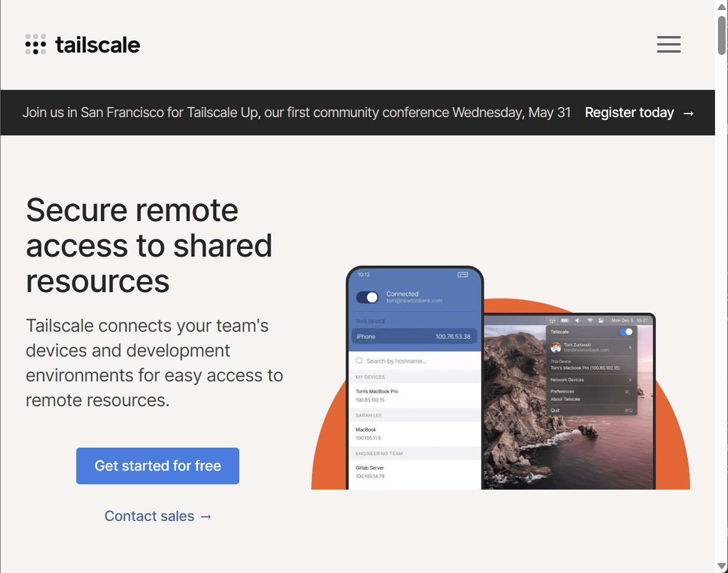Disable the Tailscale toggle in the macOS menu
The height and width of the screenshot is (573, 728).
tap(626, 332)
